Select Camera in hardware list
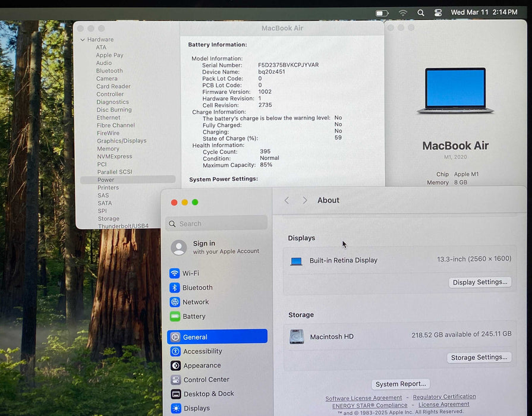 click(106, 78)
